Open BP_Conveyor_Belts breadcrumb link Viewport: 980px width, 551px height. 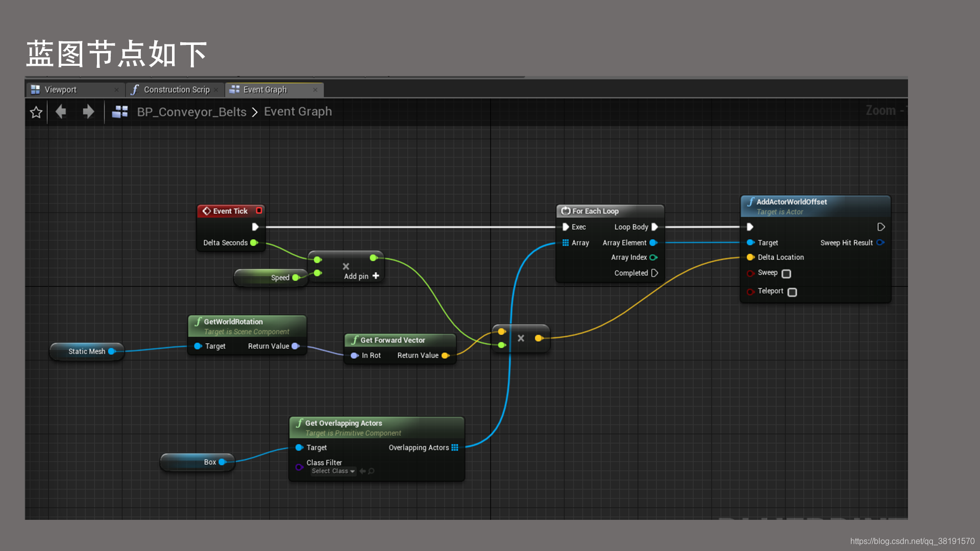pyautogui.click(x=191, y=112)
